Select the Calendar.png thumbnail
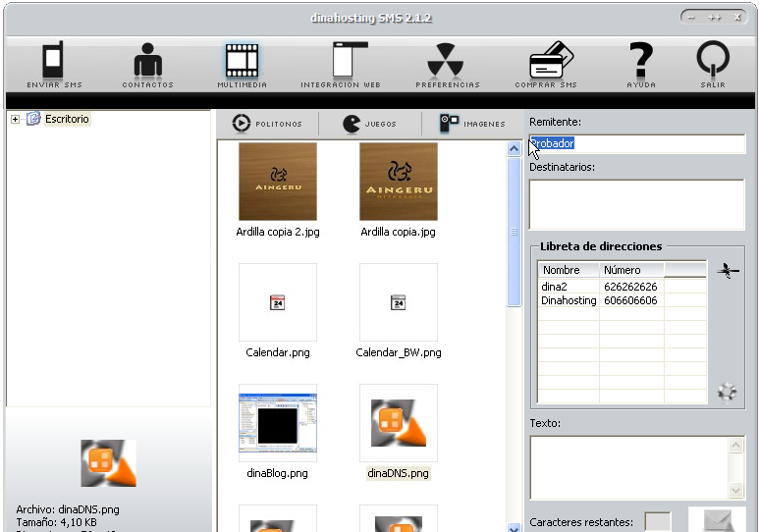Screen dimensions: 759x532 278,302
